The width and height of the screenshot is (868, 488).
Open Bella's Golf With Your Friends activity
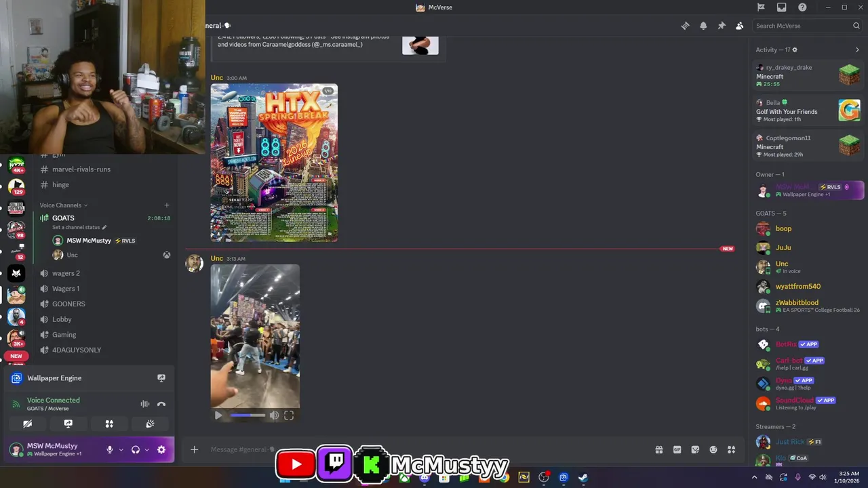(808, 110)
